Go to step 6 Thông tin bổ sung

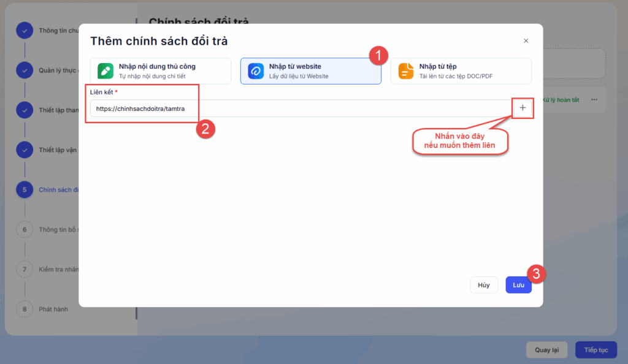(x=25, y=230)
